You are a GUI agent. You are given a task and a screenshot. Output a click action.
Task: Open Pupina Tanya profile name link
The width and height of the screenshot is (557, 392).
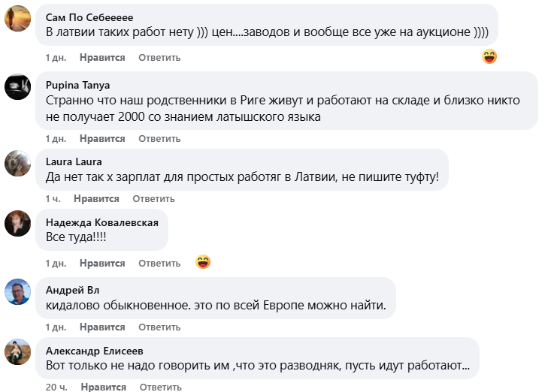[x=77, y=85]
